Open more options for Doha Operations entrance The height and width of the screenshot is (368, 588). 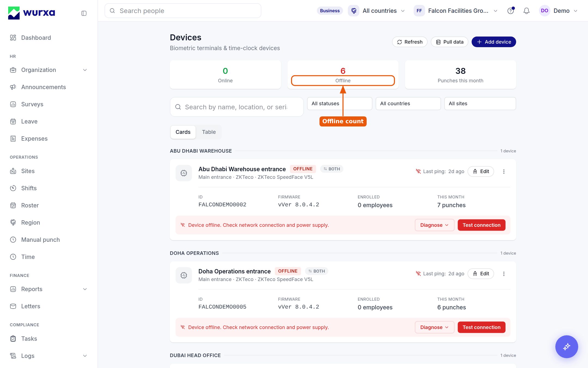504,274
